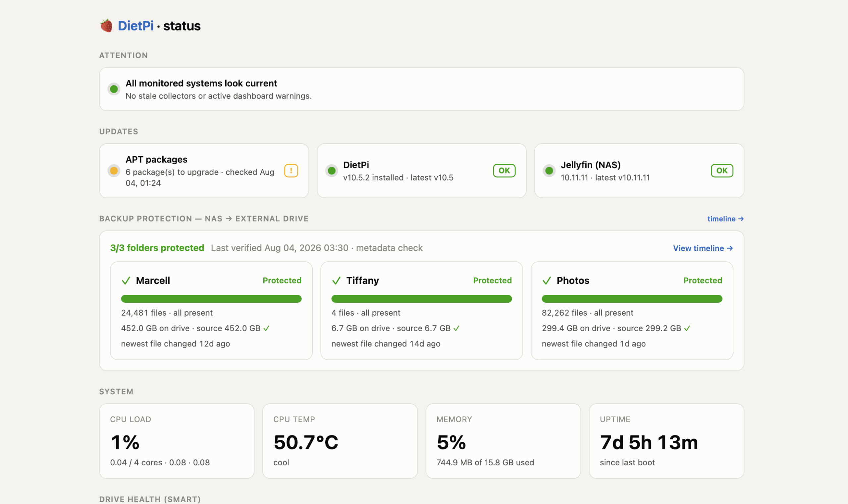
Task: Click the View timeline link in backup card
Action: coord(703,248)
